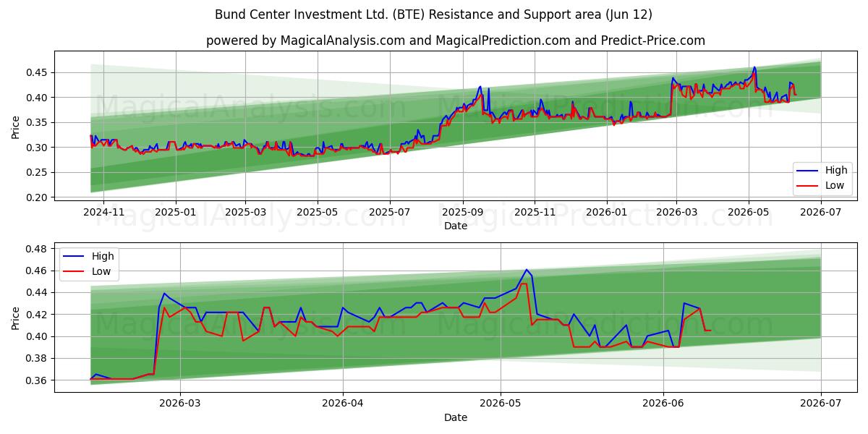Click the 'Date' x-axis label of the bottom chart
868x434 pixels.
click(x=456, y=417)
